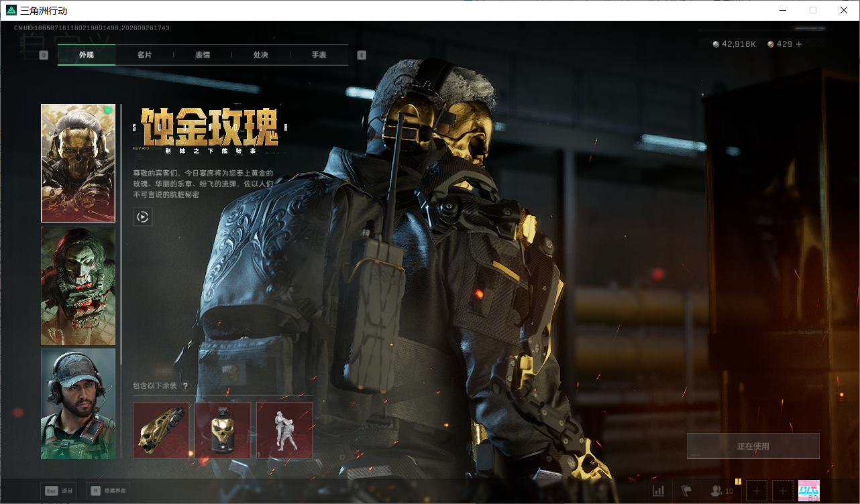860x504 pixels.
Task: Open the player avatar in bottom corner
Action: pos(809,491)
